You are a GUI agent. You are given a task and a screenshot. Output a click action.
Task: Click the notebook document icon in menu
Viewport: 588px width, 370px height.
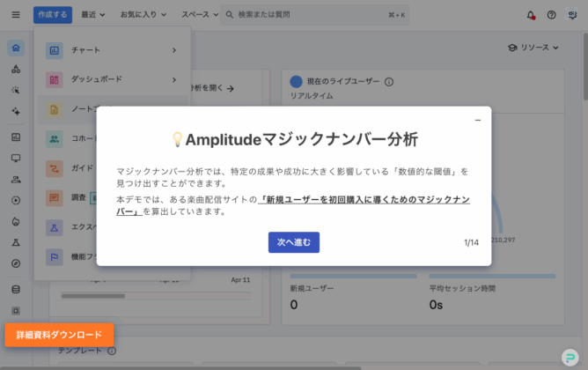pos(55,109)
